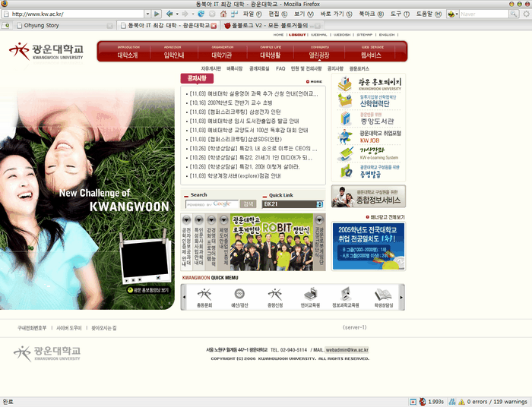Image resolution: width=532 pixels, height=407 pixels.
Task: Open the 보기 (View) menu
Action: (x=304, y=14)
